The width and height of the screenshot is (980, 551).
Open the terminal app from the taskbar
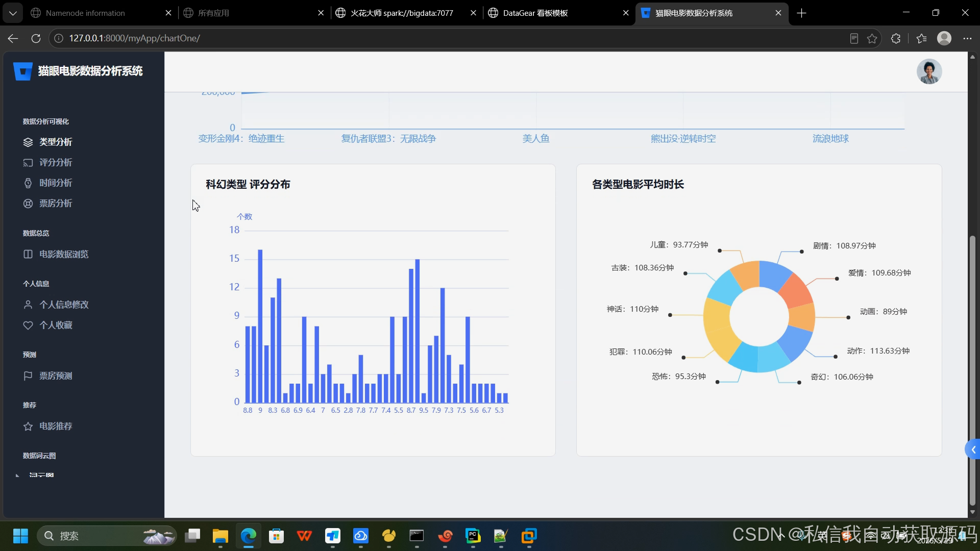(417, 536)
